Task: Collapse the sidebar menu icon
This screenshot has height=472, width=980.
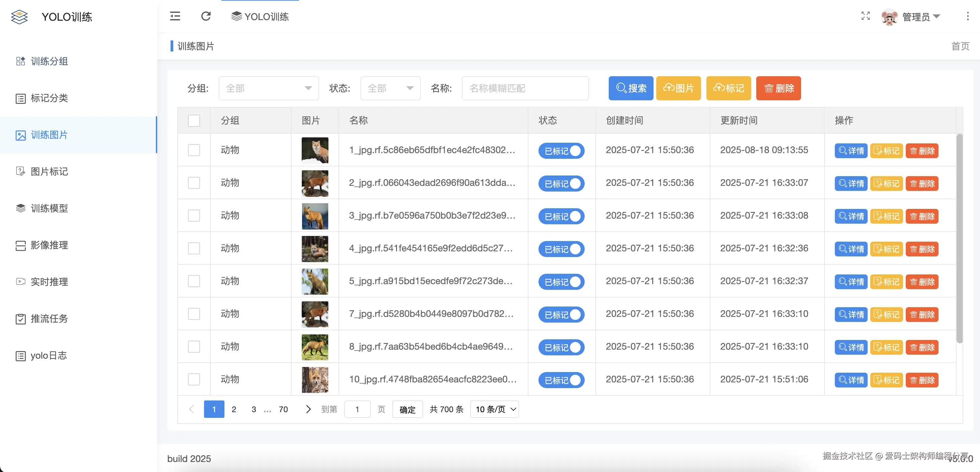Action: (x=175, y=16)
